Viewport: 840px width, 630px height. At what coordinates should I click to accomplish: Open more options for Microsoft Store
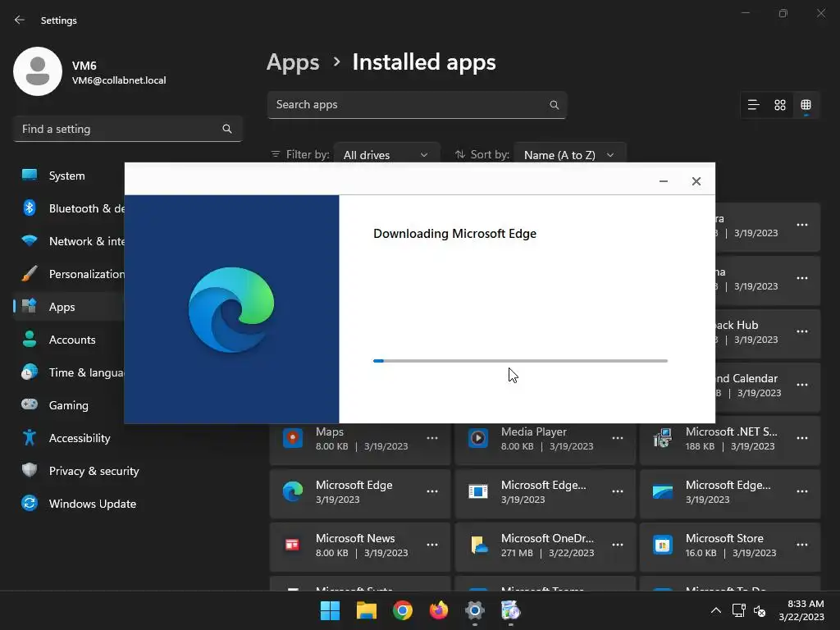(802, 545)
